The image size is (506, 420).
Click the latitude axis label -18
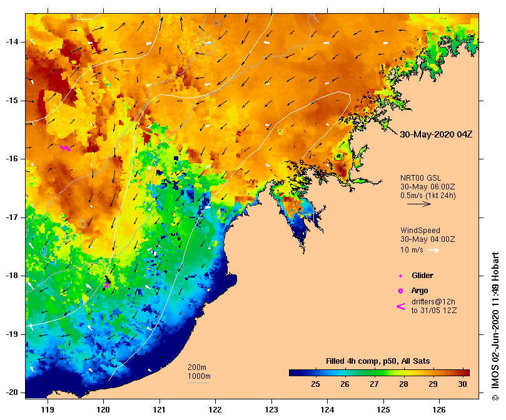click(x=12, y=276)
